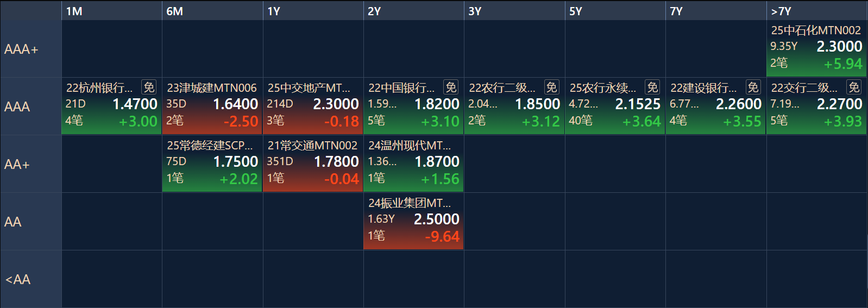
Task: Open the 25常德经建SCP bond cell
Action: tap(212, 164)
